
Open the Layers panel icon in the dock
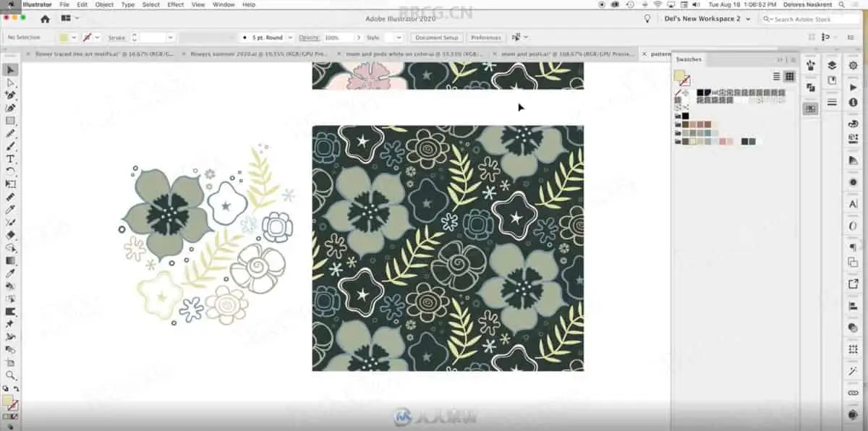click(832, 66)
